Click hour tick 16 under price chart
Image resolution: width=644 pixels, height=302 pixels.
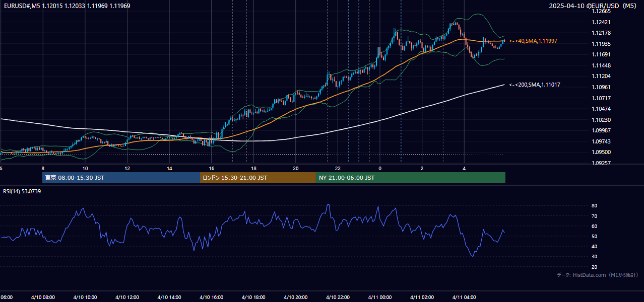pyautogui.click(x=211, y=168)
